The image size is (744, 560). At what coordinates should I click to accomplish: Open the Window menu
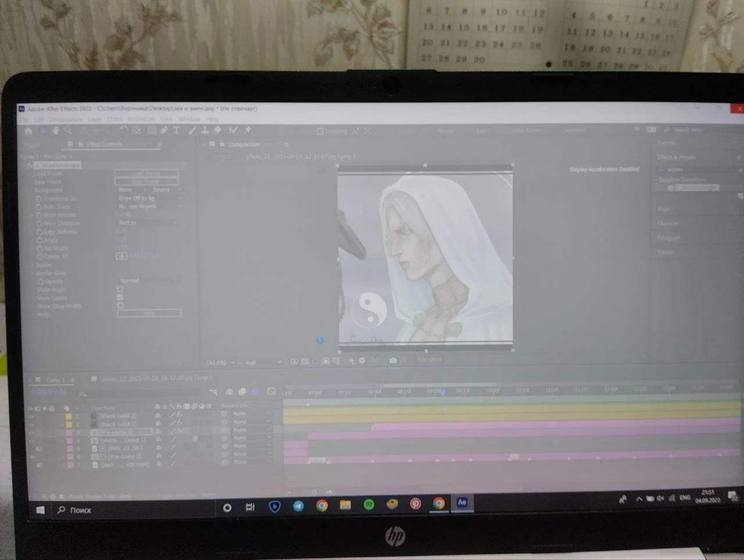click(x=189, y=119)
